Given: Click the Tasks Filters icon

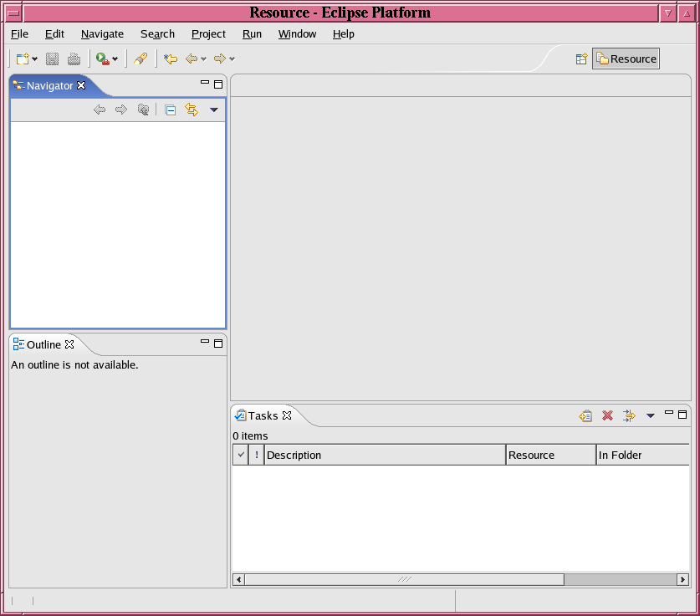Looking at the screenshot, I should (x=629, y=415).
